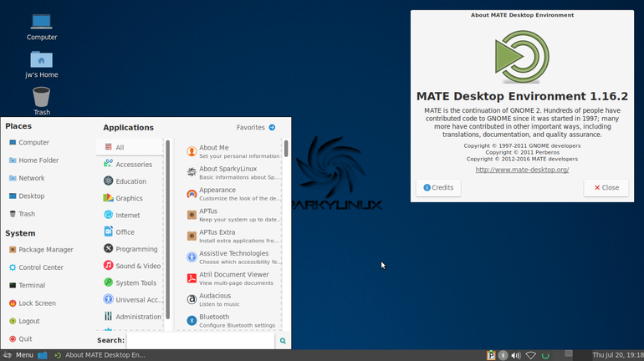Click Credits in About MATE dialog
The height and width of the screenshot is (361, 644).
(x=438, y=187)
